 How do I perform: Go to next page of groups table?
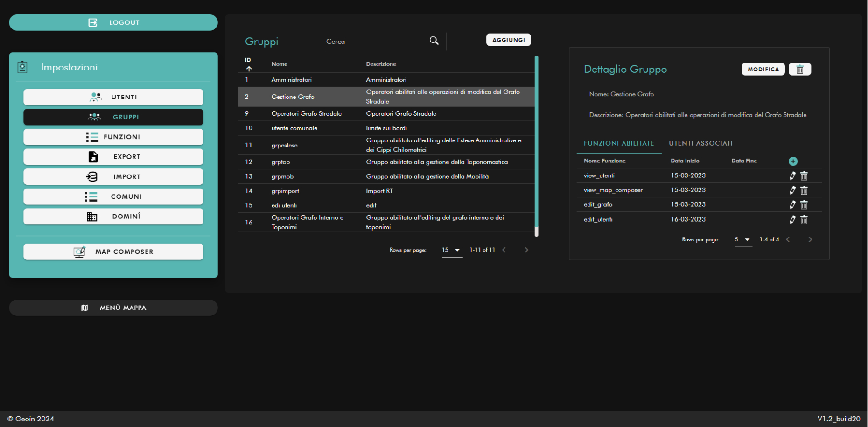[526, 250]
